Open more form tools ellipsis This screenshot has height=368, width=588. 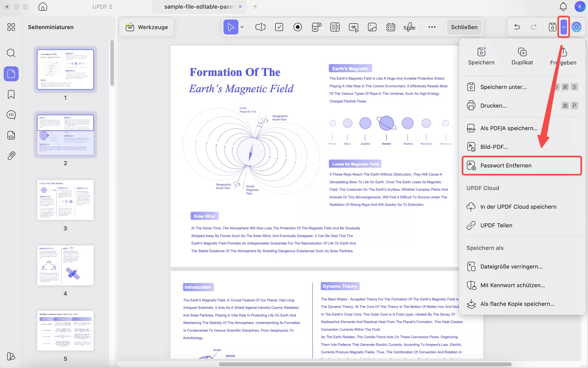[432, 27]
